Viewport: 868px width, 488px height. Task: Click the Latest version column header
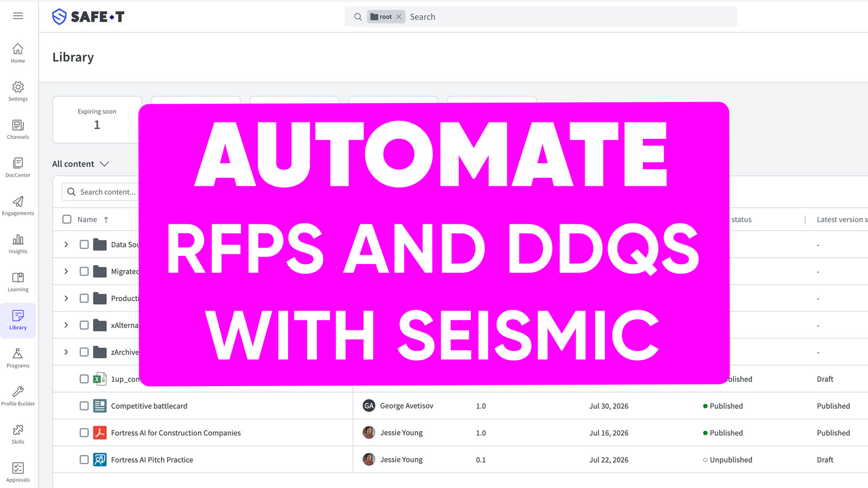842,220
